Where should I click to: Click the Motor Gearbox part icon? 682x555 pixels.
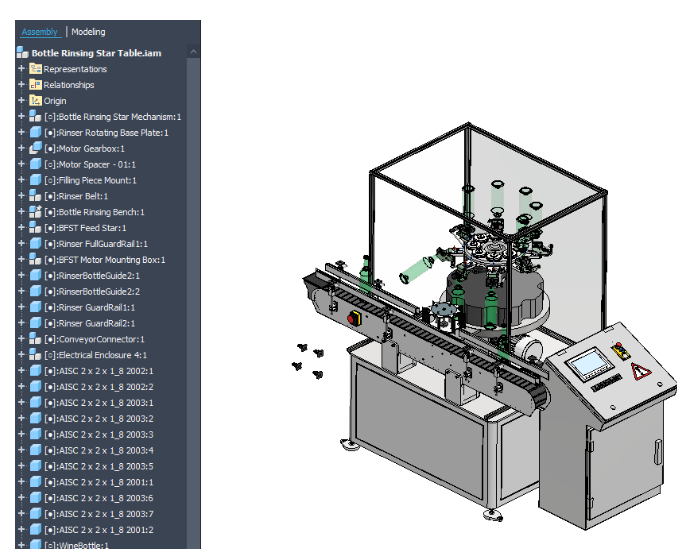[35, 148]
